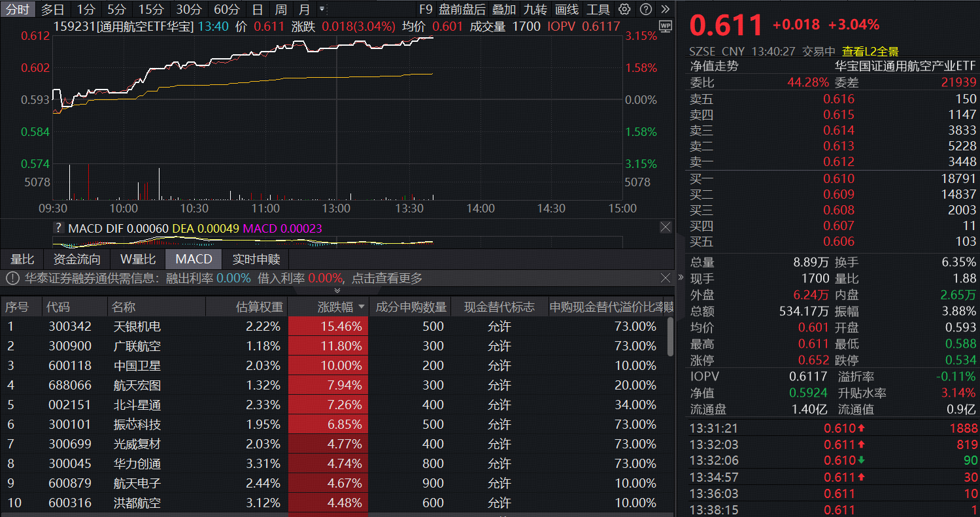
Task: Activate the 画线 drawing tool
Action: click(x=566, y=10)
